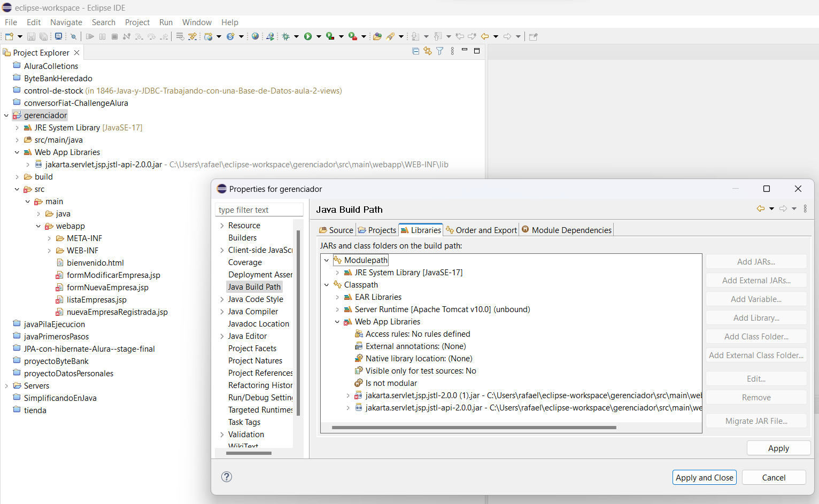This screenshot has height=504, width=819.
Task: Open the Window menu
Action: coord(197,22)
